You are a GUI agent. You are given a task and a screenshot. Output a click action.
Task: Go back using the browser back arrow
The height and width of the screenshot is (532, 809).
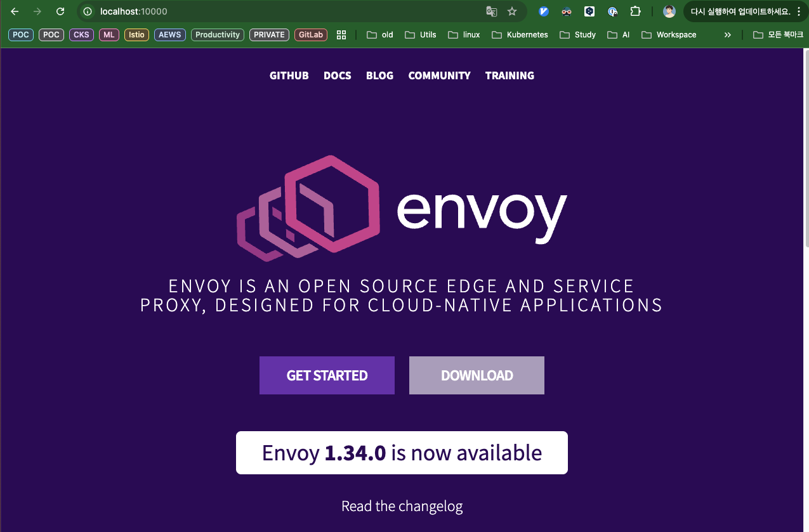coord(15,11)
